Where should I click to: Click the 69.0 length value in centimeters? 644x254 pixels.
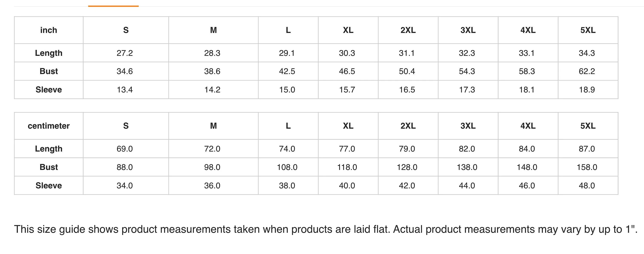point(125,149)
